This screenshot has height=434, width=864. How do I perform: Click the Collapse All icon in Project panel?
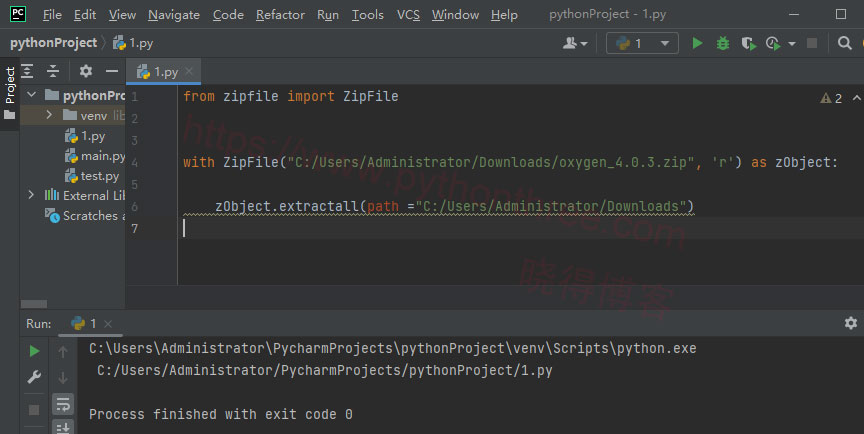point(53,71)
